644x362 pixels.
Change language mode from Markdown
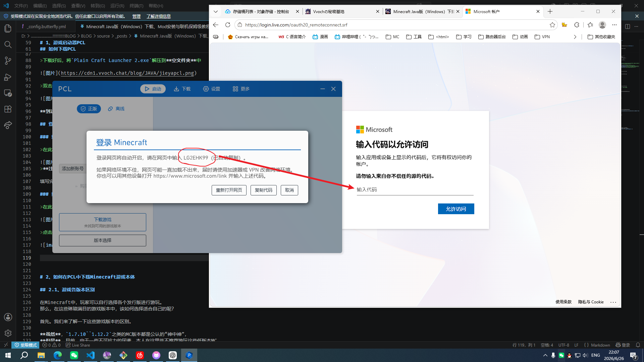tap(600, 345)
